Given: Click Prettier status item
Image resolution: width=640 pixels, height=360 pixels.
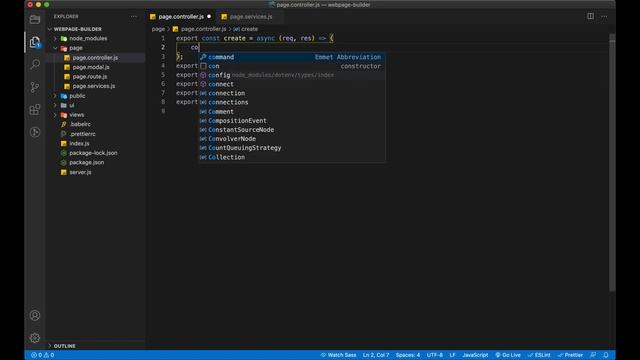Looking at the screenshot, I should pyautogui.click(x=570, y=355).
